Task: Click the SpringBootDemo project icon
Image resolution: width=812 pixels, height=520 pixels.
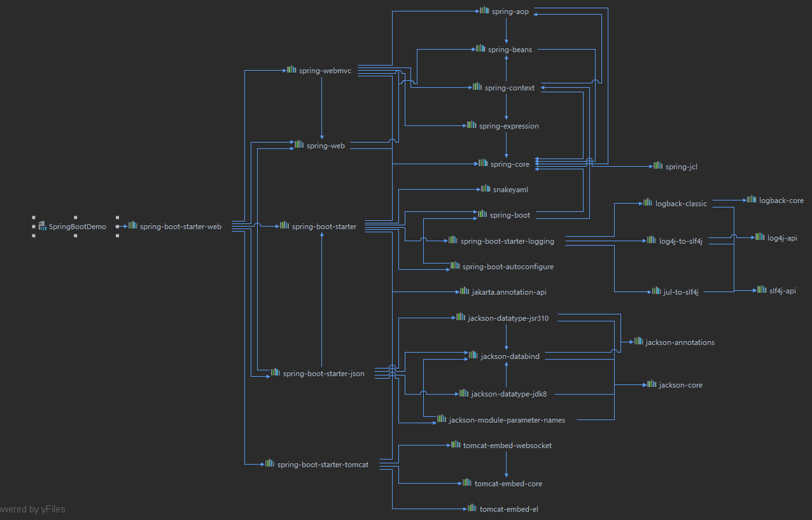Action: click(x=43, y=226)
